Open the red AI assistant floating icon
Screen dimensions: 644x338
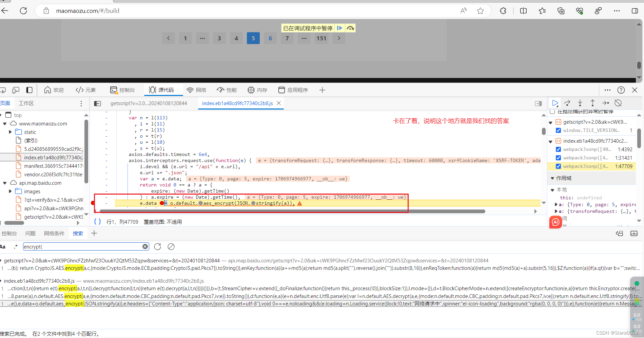pyautogui.click(x=555, y=222)
